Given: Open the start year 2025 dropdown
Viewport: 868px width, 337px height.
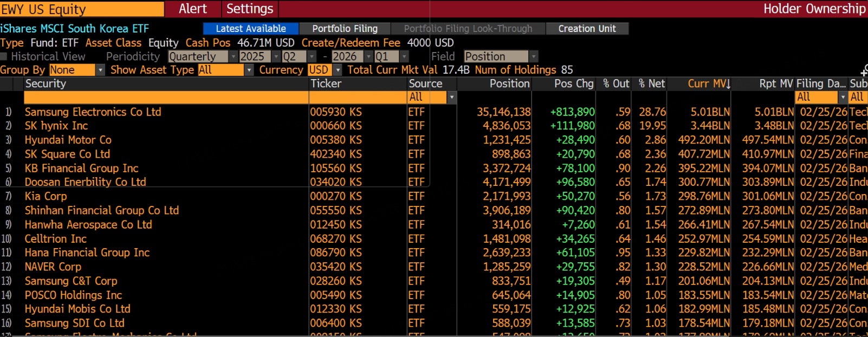Looking at the screenshot, I should pyautogui.click(x=276, y=57).
